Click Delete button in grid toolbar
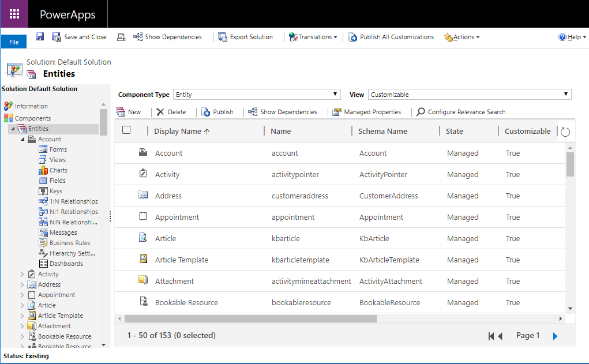Image resolution: width=589 pixels, height=364 pixels. (x=171, y=112)
